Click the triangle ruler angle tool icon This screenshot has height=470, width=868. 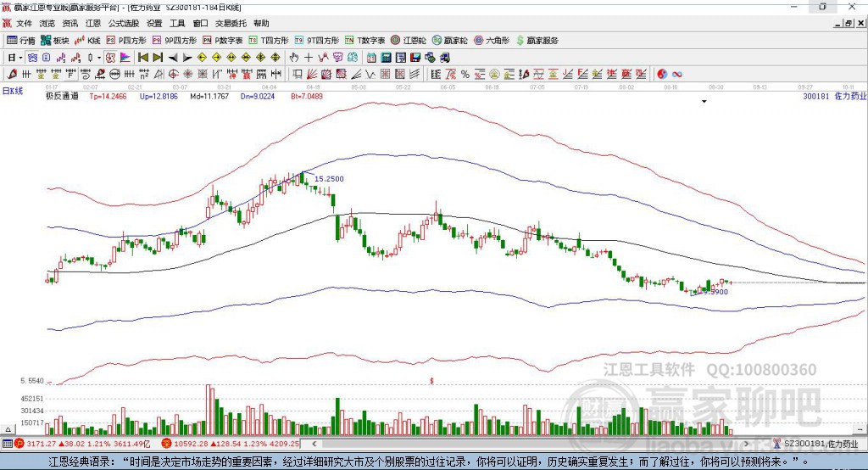159,74
